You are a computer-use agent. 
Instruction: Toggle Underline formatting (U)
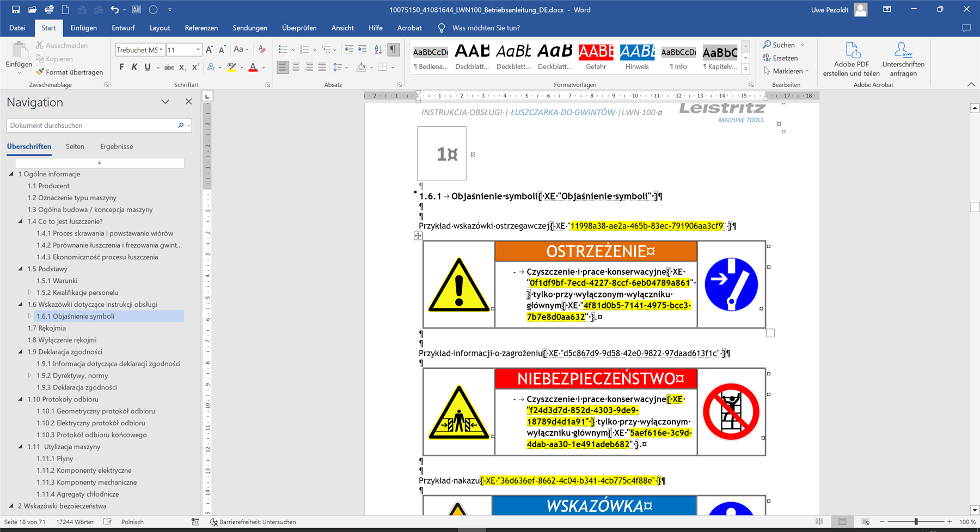pos(148,67)
